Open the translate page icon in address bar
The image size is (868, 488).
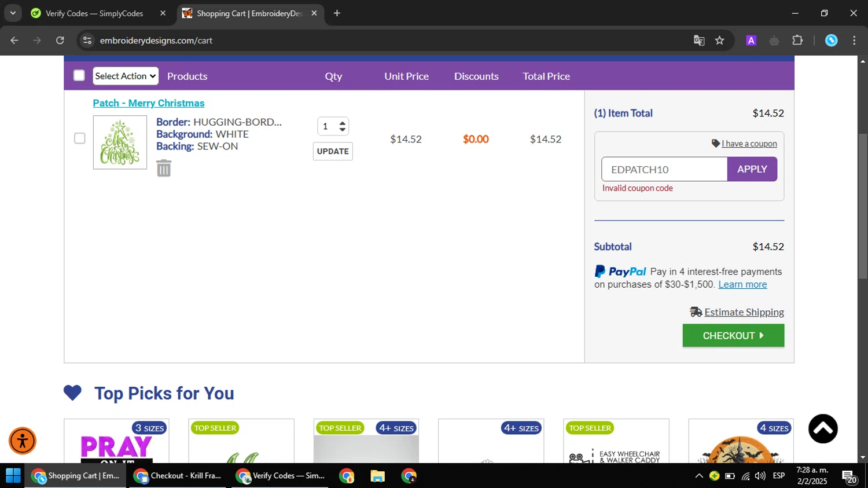pos(699,41)
